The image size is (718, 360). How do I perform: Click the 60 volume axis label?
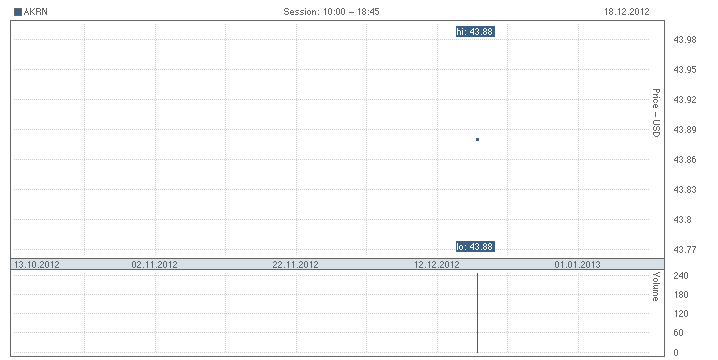click(x=679, y=333)
